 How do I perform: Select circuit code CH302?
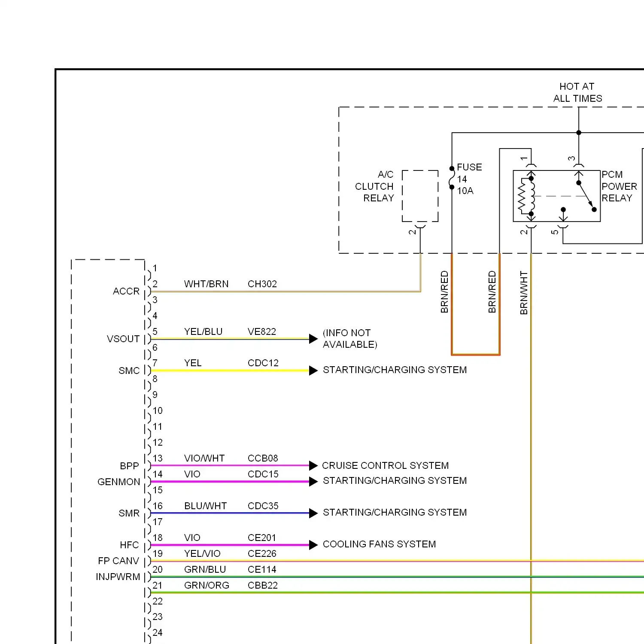[x=262, y=284]
